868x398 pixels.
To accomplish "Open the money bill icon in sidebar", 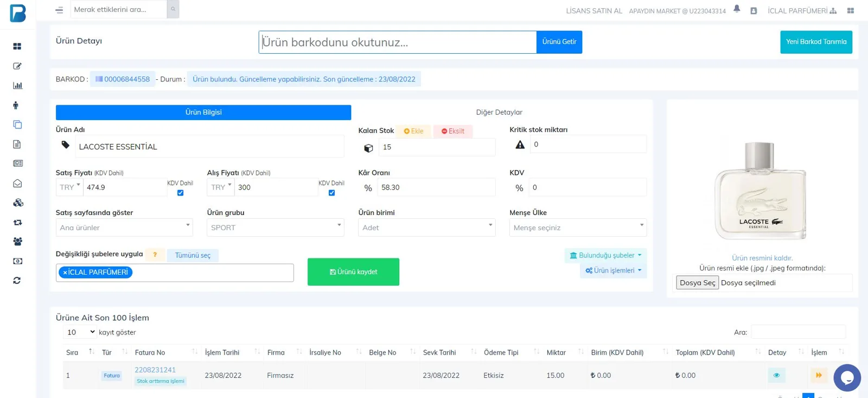I will click(17, 261).
